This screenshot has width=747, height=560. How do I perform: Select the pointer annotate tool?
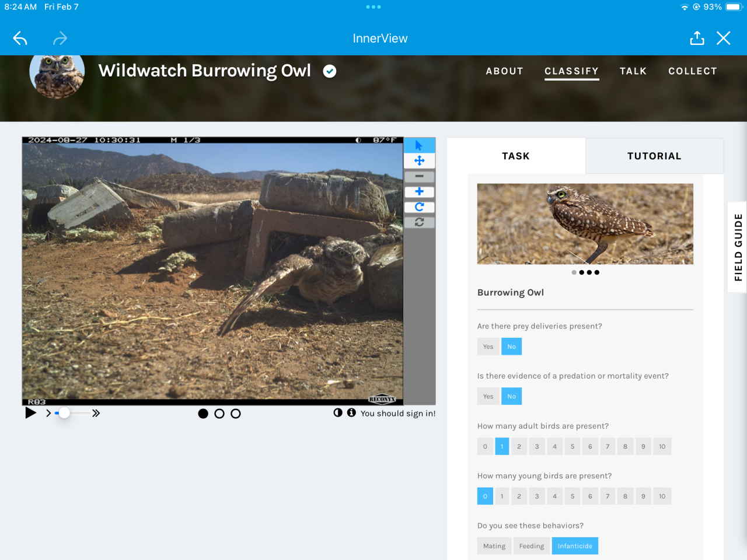pos(419,145)
